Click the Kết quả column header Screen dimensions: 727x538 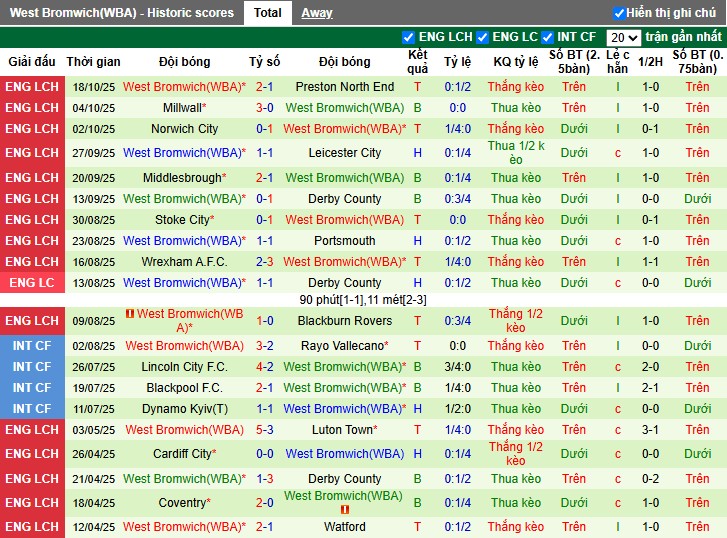click(x=417, y=62)
